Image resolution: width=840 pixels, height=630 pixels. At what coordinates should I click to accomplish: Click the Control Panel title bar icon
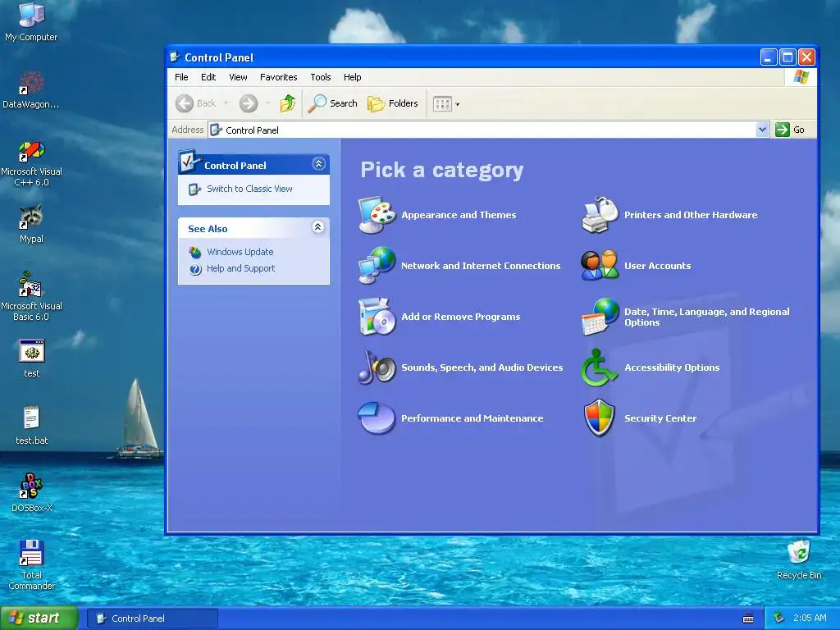(175, 57)
